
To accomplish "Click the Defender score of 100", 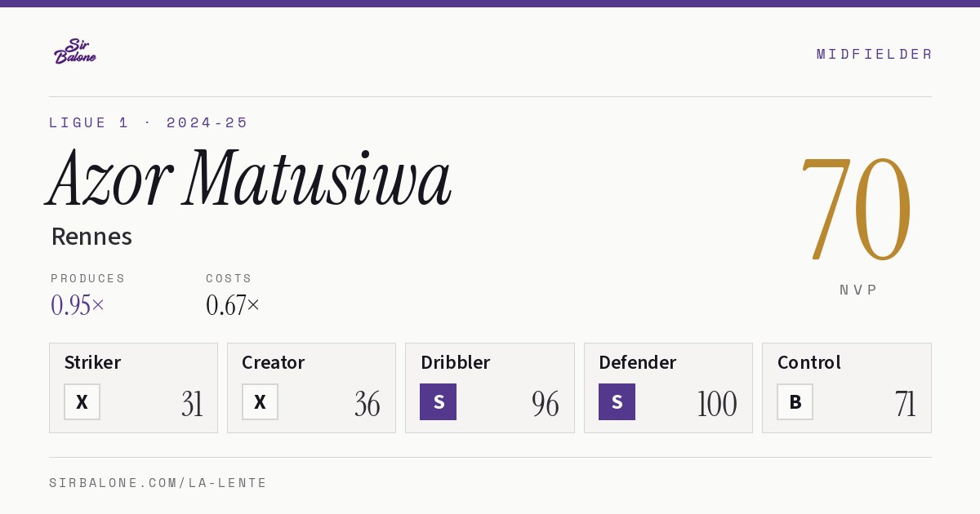I will 717,404.
